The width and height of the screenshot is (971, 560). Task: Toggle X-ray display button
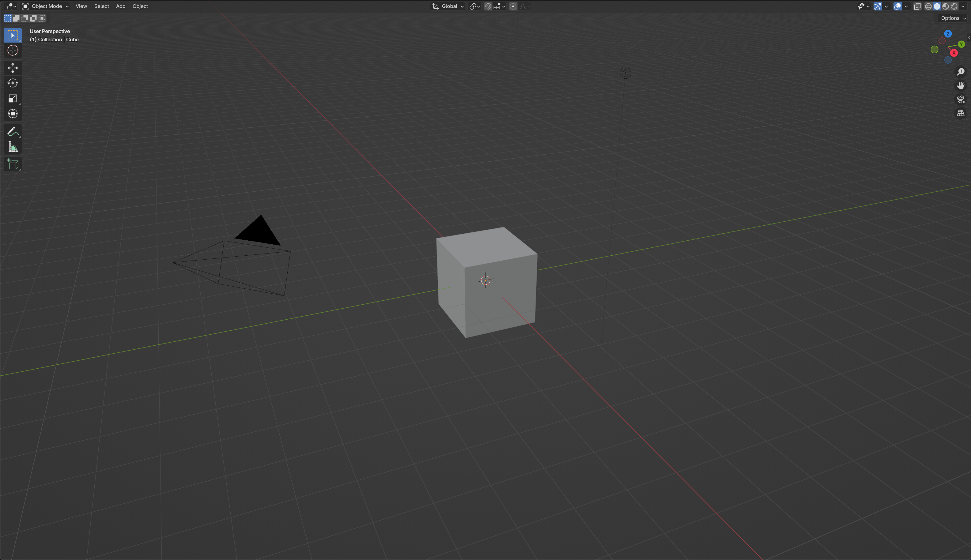click(x=917, y=6)
